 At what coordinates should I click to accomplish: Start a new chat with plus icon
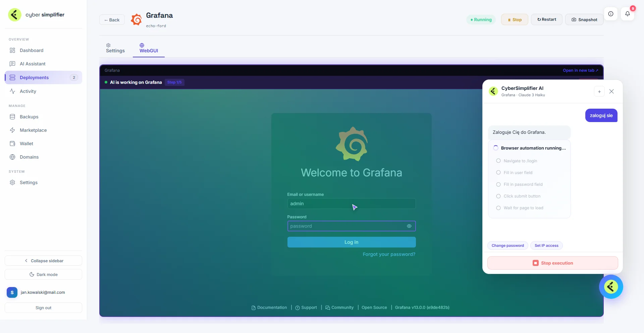[x=599, y=91]
